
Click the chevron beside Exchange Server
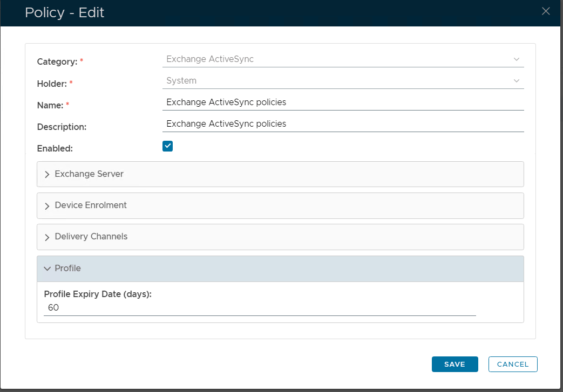[x=48, y=175]
